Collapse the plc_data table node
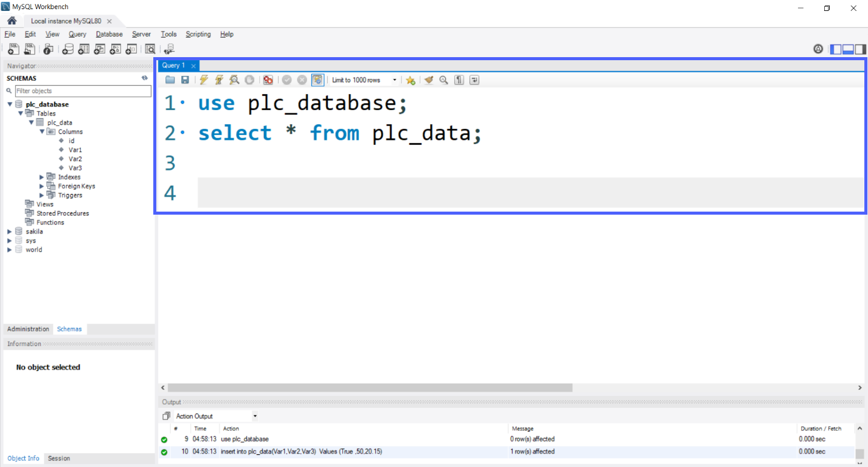The height and width of the screenshot is (467, 868). tap(31, 122)
